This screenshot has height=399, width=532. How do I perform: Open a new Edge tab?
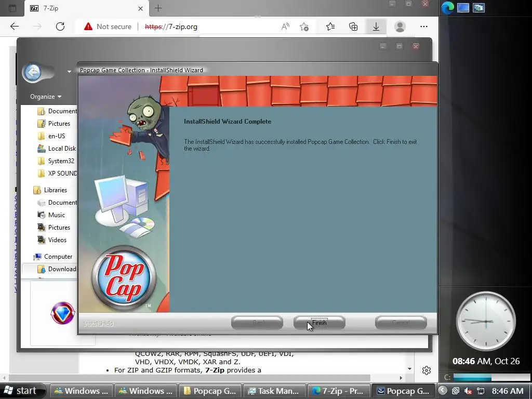(158, 8)
